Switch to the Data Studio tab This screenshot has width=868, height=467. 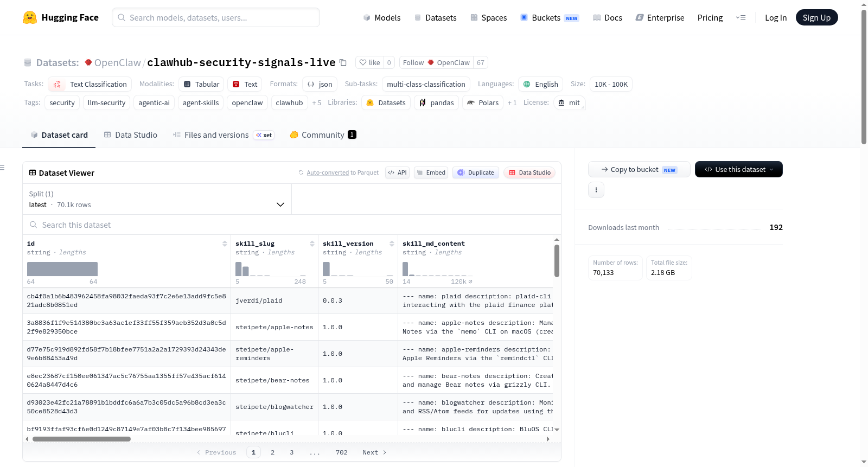tap(131, 135)
